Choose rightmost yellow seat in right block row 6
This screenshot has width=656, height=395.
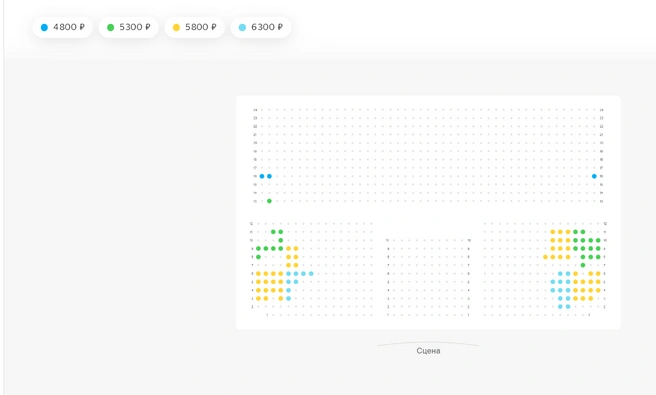(x=598, y=274)
